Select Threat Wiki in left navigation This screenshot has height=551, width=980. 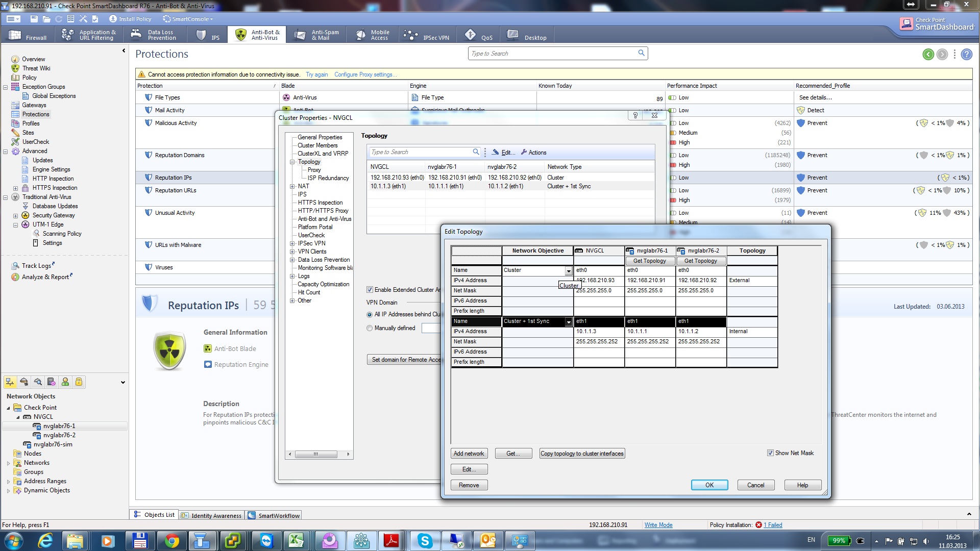(36, 68)
